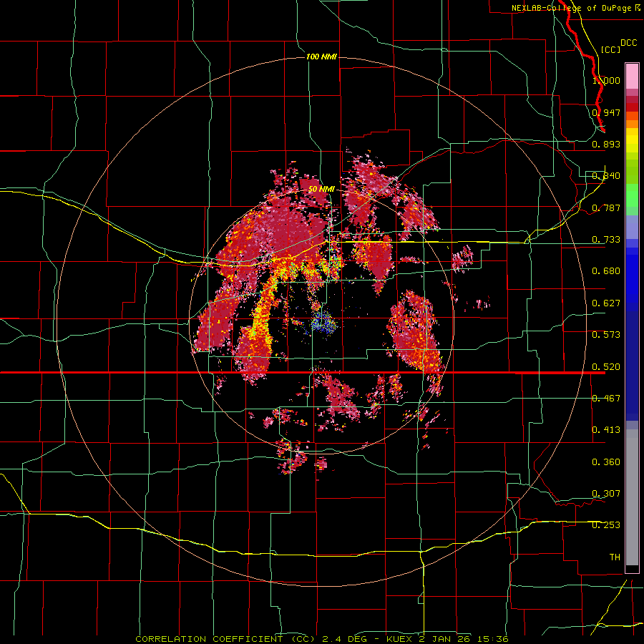Click the 0.520 color scale value

tap(606, 366)
